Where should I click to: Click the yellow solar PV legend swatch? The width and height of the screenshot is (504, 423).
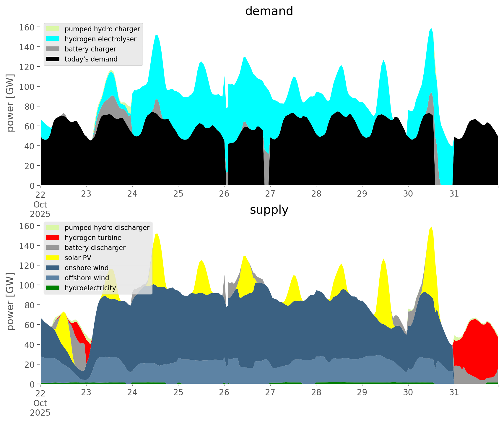click(x=53, y=258)
